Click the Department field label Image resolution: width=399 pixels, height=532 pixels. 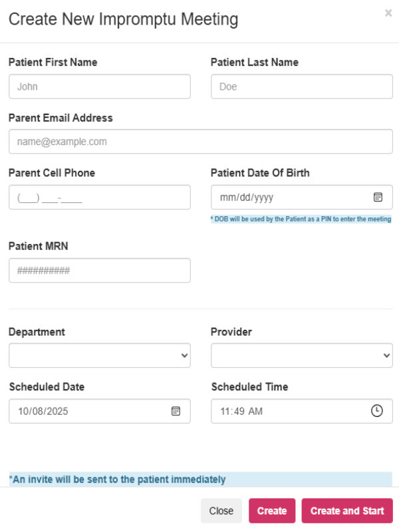point(37,332)
